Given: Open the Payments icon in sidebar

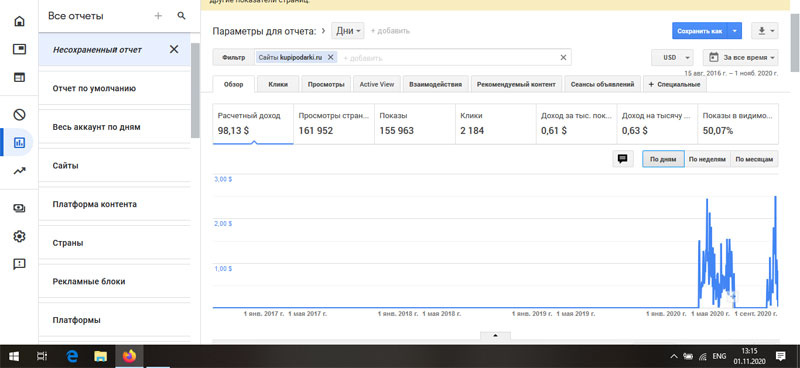Looking at the screenshot, I should (19, 208).
